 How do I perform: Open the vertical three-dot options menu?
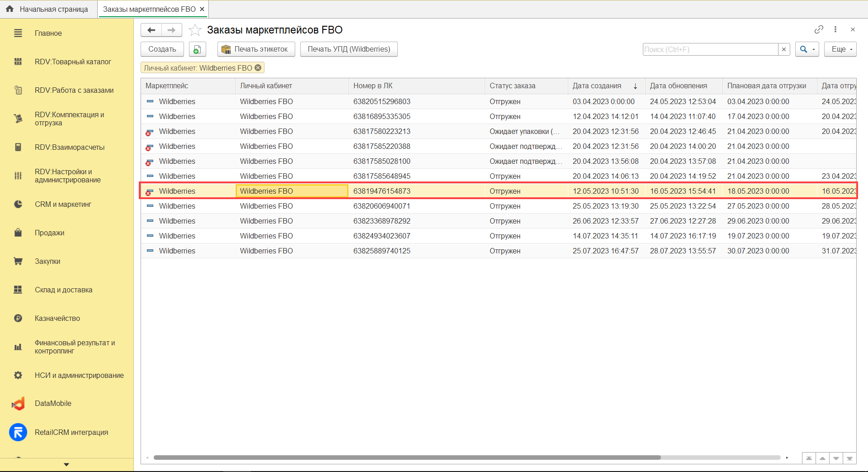point(835,29)
